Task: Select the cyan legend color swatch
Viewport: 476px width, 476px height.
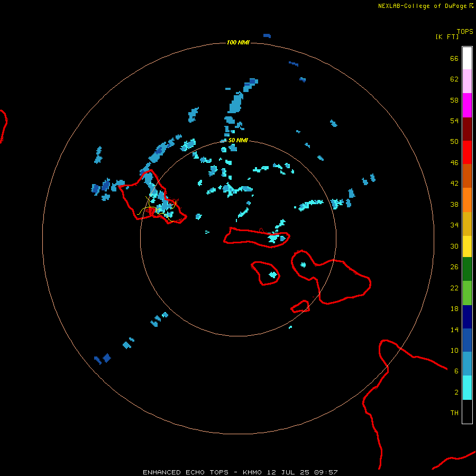Action: [x=467, y=388]
